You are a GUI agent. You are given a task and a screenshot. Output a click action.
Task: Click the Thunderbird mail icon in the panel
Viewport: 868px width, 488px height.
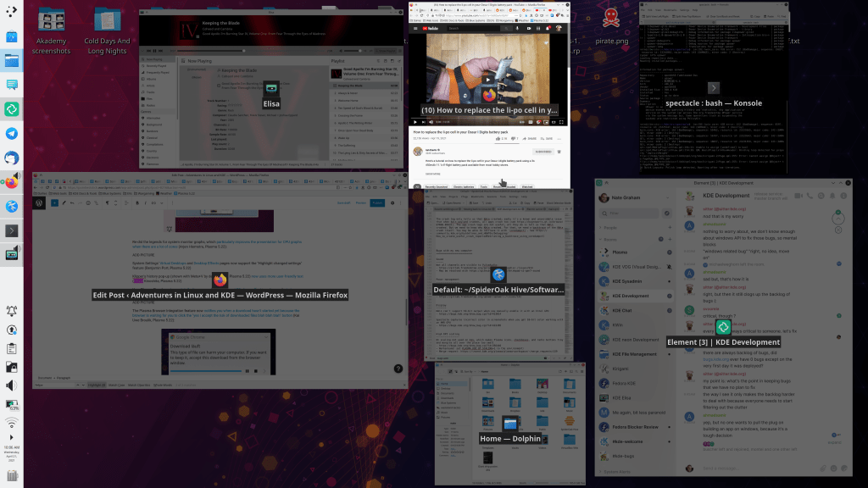tap(13, 158)
